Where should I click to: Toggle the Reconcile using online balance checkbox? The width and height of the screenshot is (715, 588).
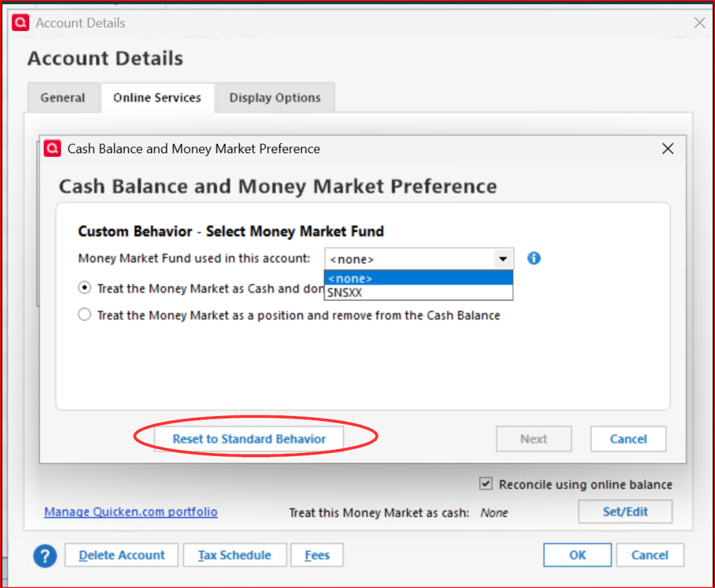click(486, 483)
